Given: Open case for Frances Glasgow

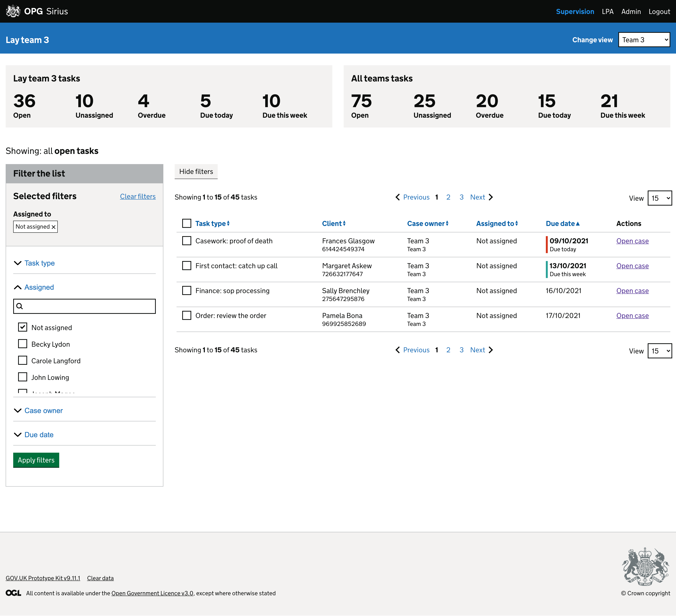Looking at the screenshot, I should point(632,241).
